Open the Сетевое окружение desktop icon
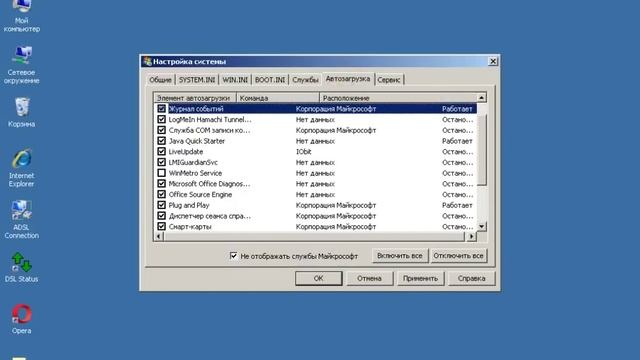640x360 pixels. pyautogui.click(x=21, y=64)
